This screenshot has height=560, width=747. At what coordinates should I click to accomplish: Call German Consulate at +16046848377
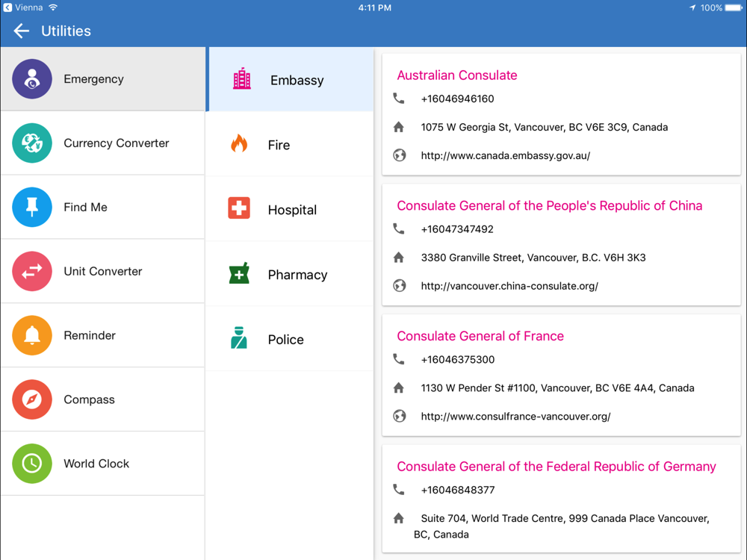pos(458,490)
